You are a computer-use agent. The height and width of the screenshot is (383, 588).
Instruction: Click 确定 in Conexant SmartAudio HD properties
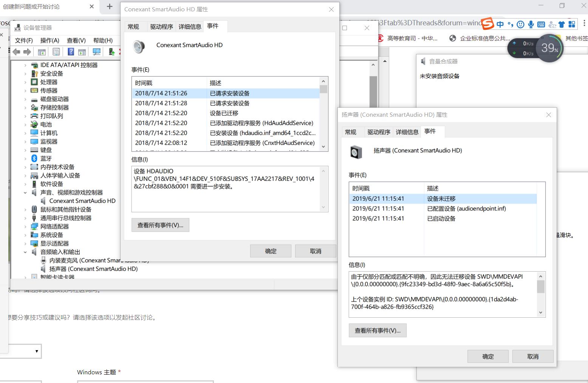tap(271, 251)
